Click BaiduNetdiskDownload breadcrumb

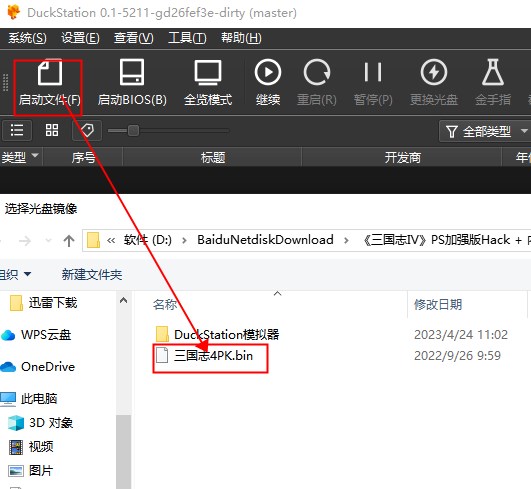[266, 240]
